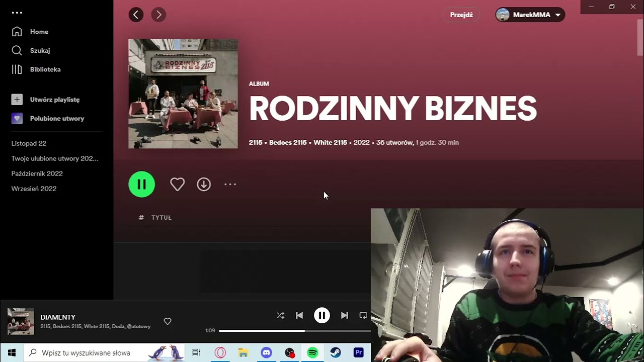Open the Październik 2022 playlist
This screenshot has height=362, width=644.
pyautogui.click(x=37, y=173)
